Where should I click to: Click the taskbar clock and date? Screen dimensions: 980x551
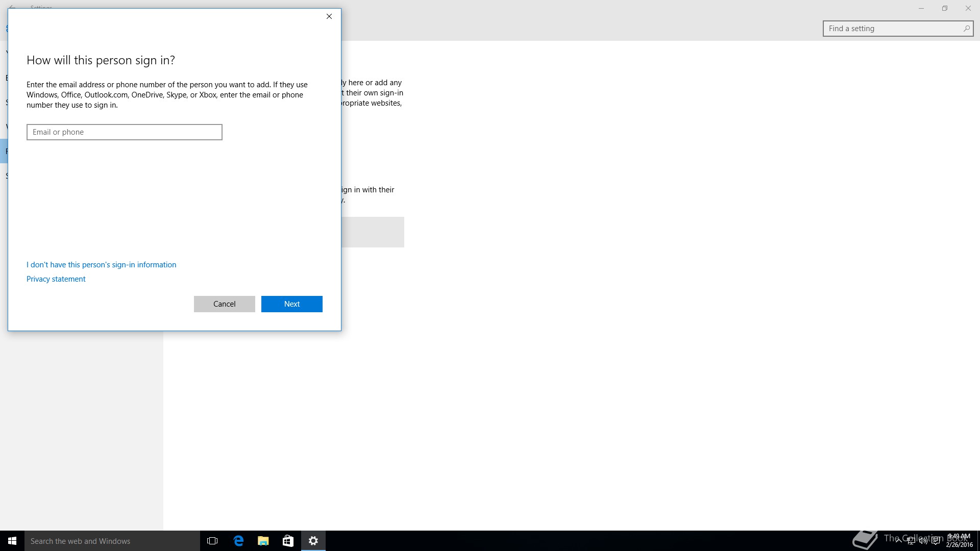[959, 541]
